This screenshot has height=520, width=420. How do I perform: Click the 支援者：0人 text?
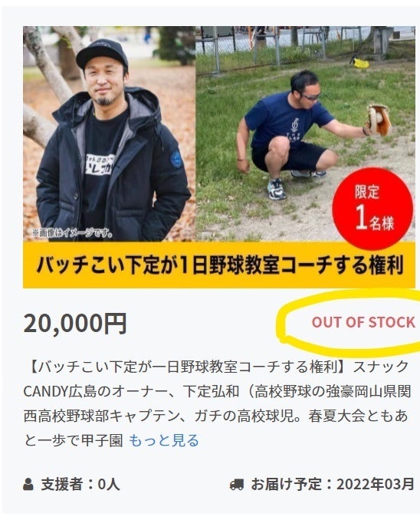click(x=80, y=485)
